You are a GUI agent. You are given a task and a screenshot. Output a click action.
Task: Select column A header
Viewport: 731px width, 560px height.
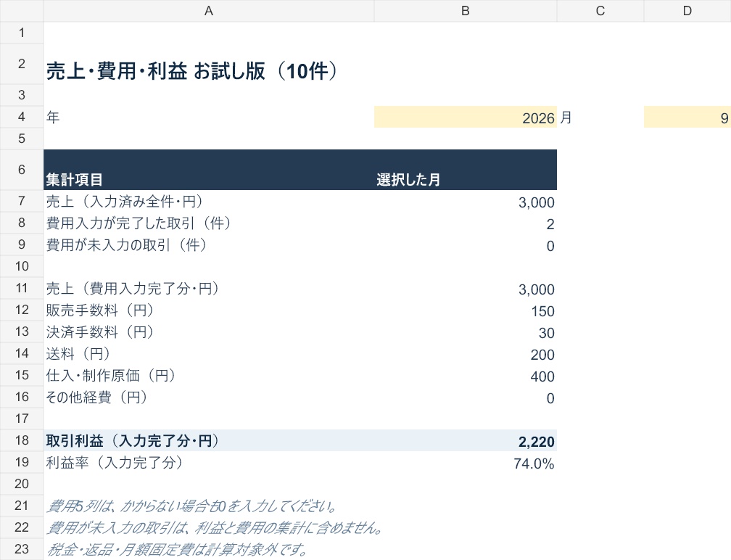(x=208, y=11)
